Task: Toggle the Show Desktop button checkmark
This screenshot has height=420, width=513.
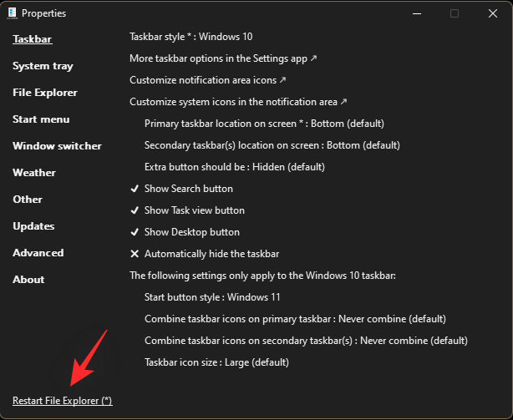Action: tap(191, 232)
